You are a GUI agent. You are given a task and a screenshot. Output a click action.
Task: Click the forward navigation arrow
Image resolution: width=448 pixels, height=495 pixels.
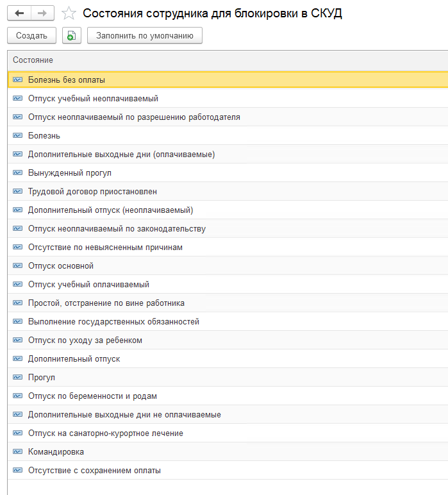click(x=42, y=13)
